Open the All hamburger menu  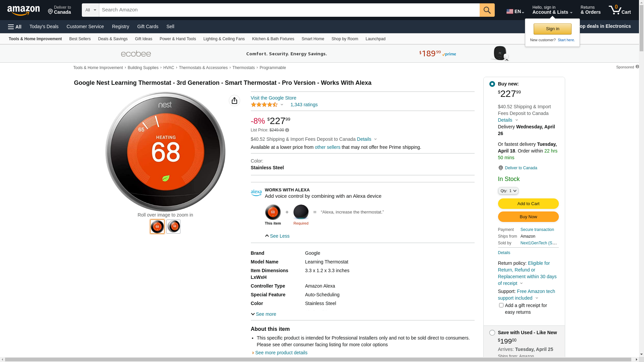[15, 27]
